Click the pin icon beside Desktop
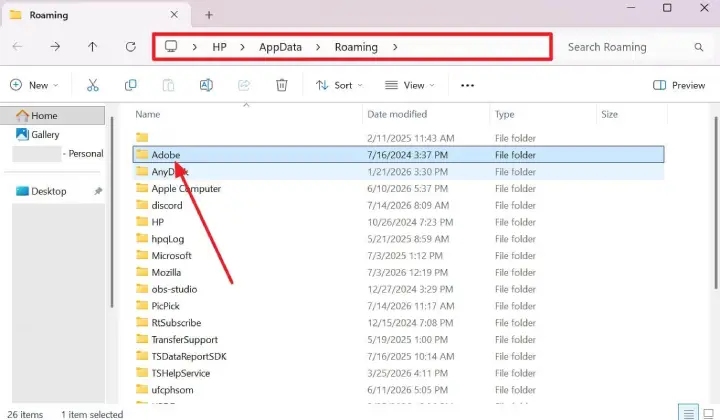Image resolution: width=720 pixels, height=420 pixels. 98,191
